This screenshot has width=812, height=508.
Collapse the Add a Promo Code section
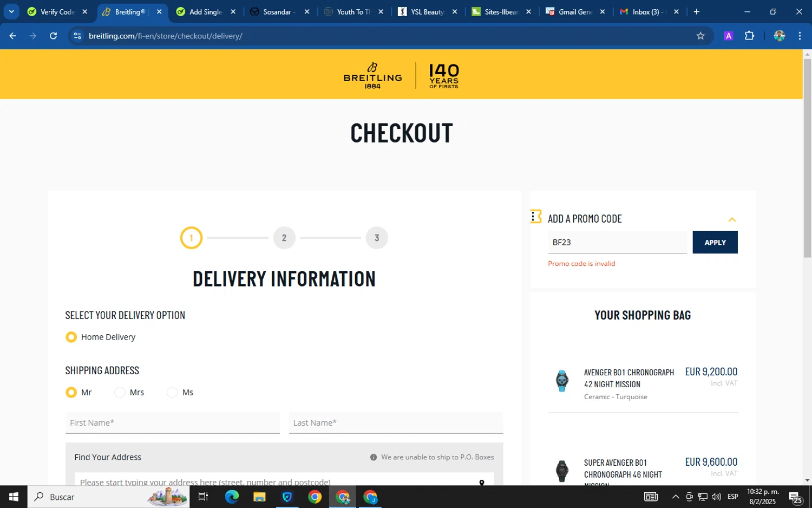[x=732, y=219]
